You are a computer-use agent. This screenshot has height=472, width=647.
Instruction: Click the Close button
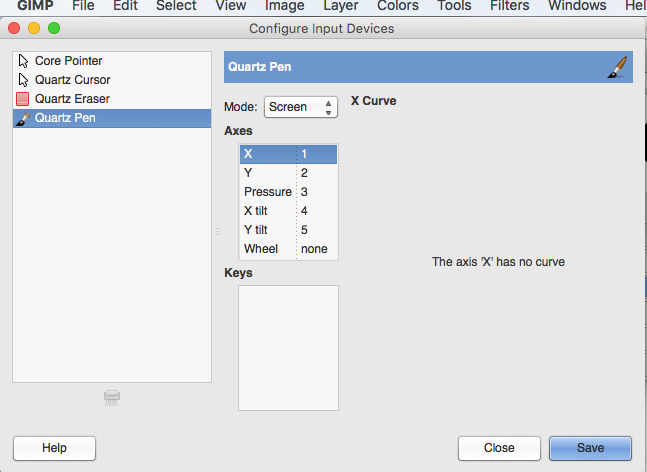coord(499,448)
